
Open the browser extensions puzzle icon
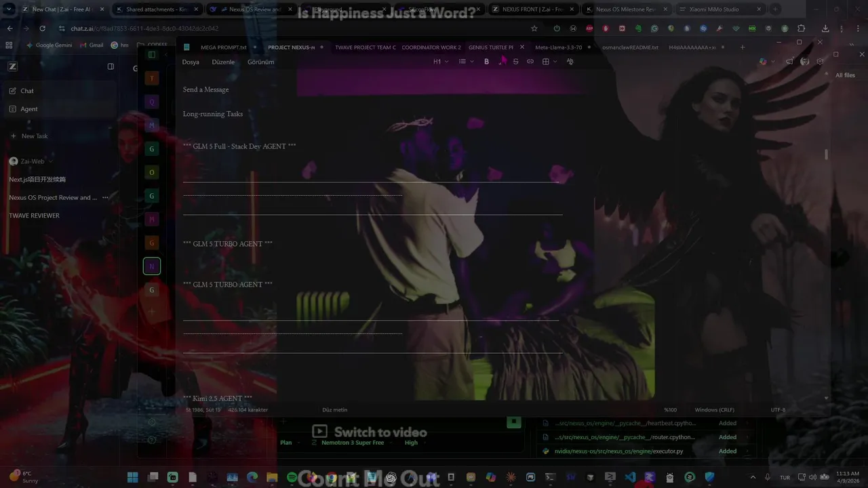(801, 28)
